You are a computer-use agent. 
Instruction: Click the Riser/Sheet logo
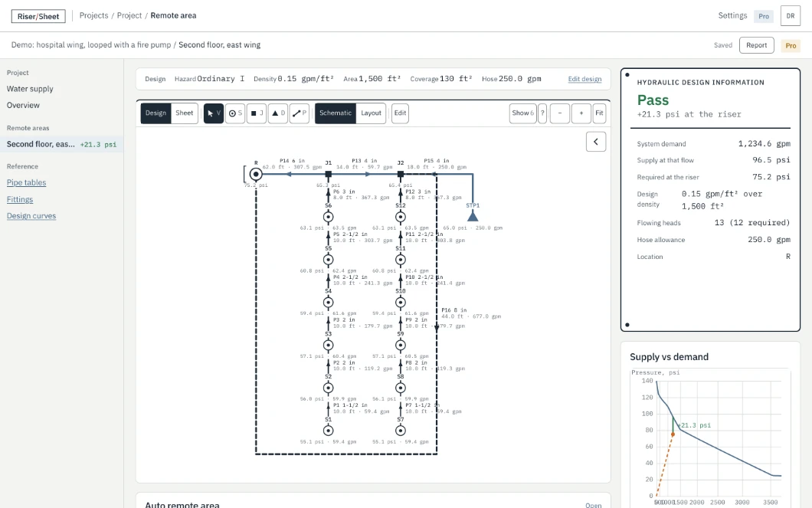[38, 16]
